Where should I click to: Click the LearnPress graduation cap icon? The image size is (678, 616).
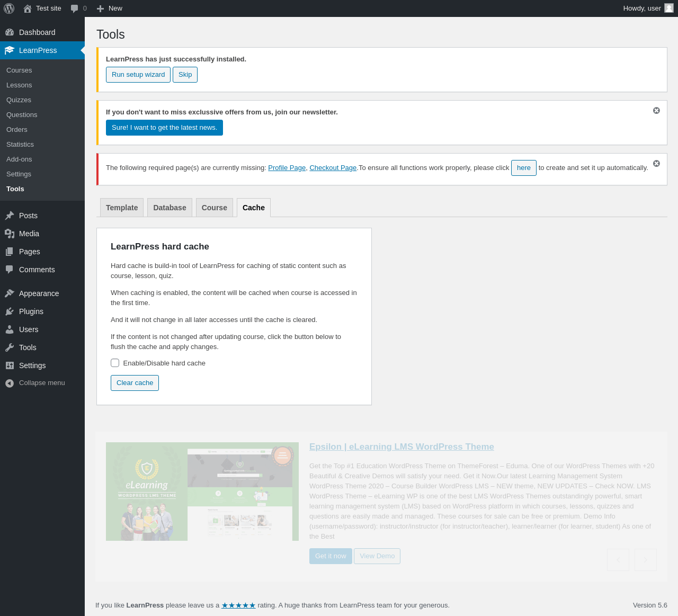pos(10,50)
